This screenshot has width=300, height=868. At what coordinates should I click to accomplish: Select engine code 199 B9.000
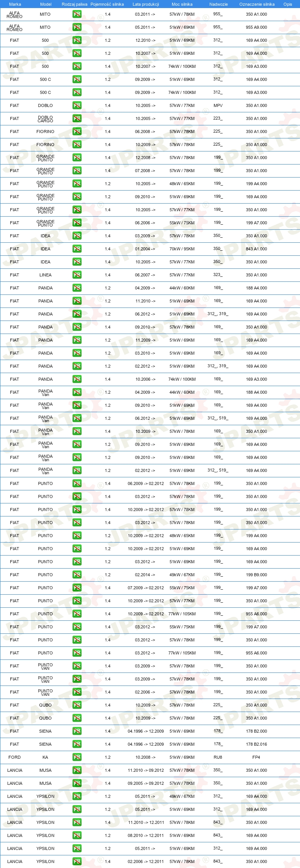[x=256, y=575]
